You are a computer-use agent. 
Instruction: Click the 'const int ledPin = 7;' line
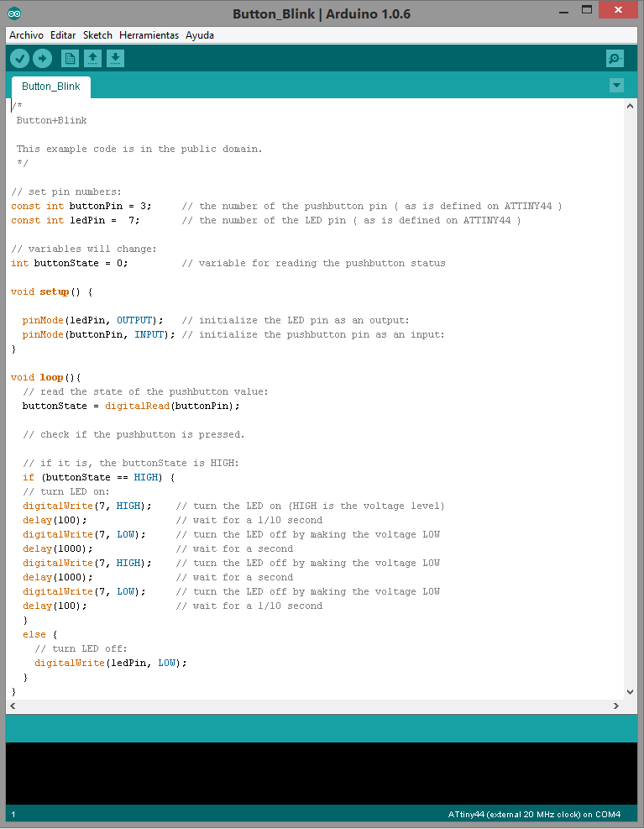(x=76, y=220)
